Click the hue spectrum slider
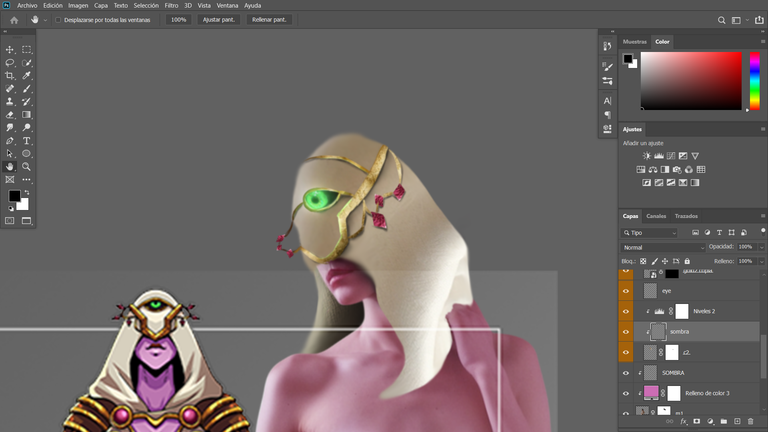768x432 pixels. tap(755, 81)
